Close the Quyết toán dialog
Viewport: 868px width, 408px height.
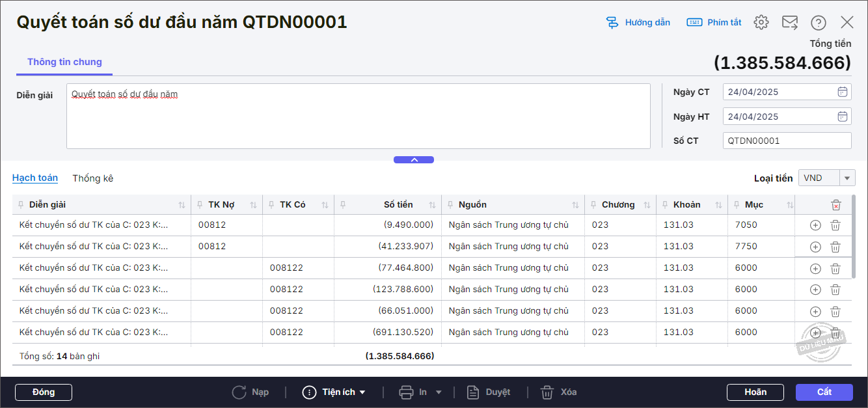point(847,23)
